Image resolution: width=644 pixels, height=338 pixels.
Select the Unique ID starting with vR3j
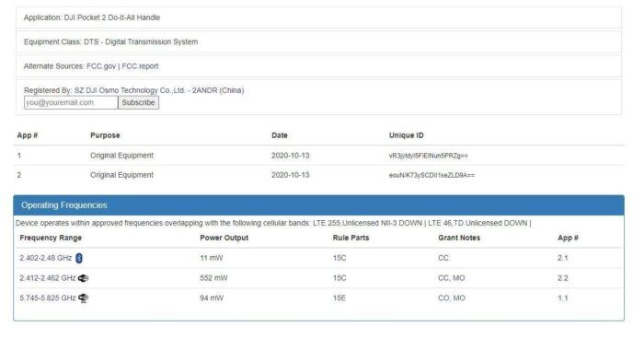point(429,156)
